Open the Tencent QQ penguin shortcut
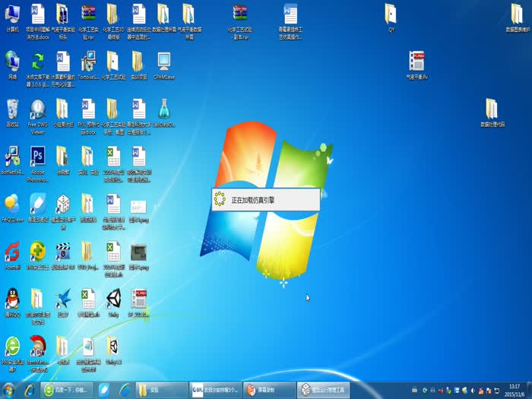Image resolution: width=532 pixels, height=399 pixels. point(12,298)
